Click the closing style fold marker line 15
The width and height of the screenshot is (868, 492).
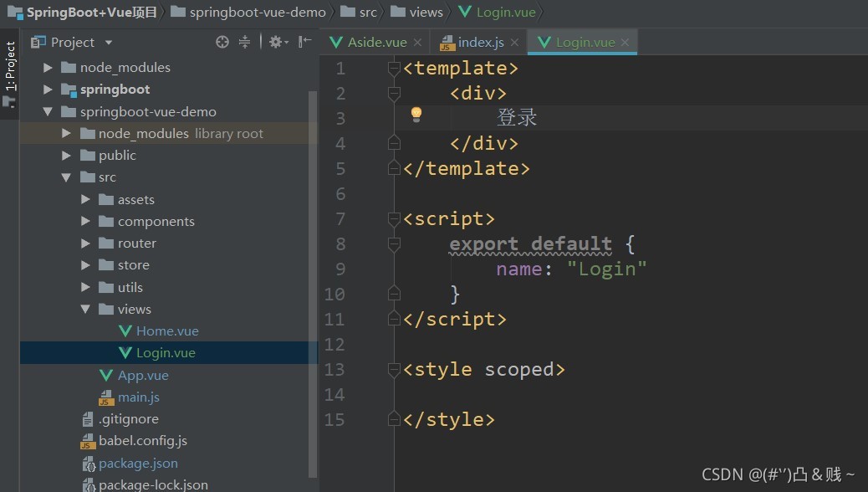pyautogui.click(x=394, y=419)
